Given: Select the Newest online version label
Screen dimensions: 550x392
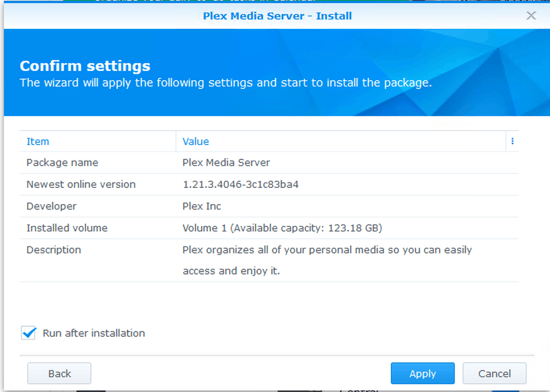Looking at the screenshot, I should coord(81,184).
